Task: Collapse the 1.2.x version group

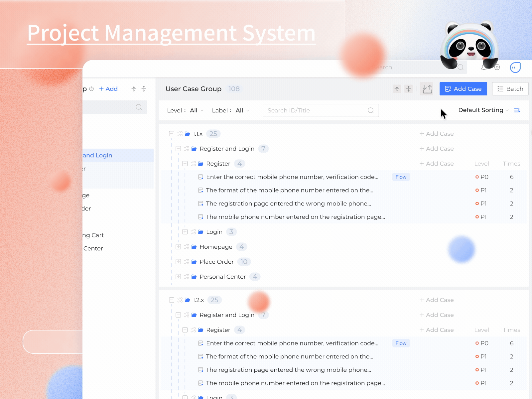Action: pos(172,300)
